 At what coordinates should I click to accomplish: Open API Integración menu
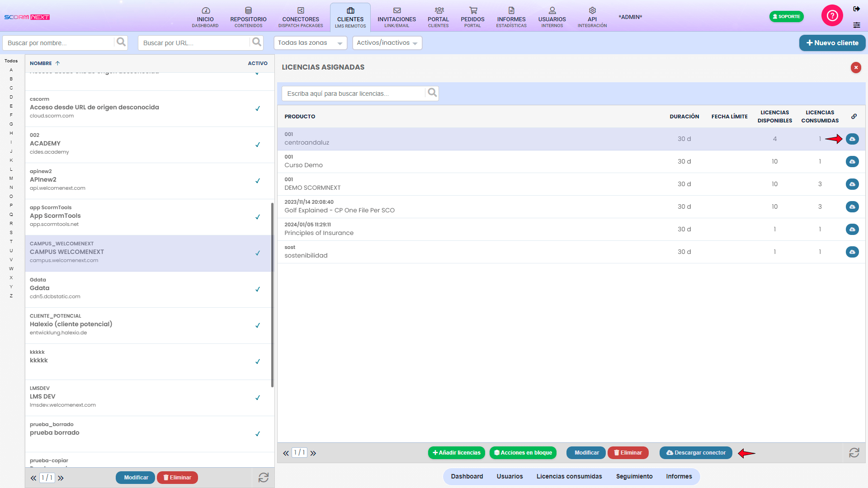point(592,17)
